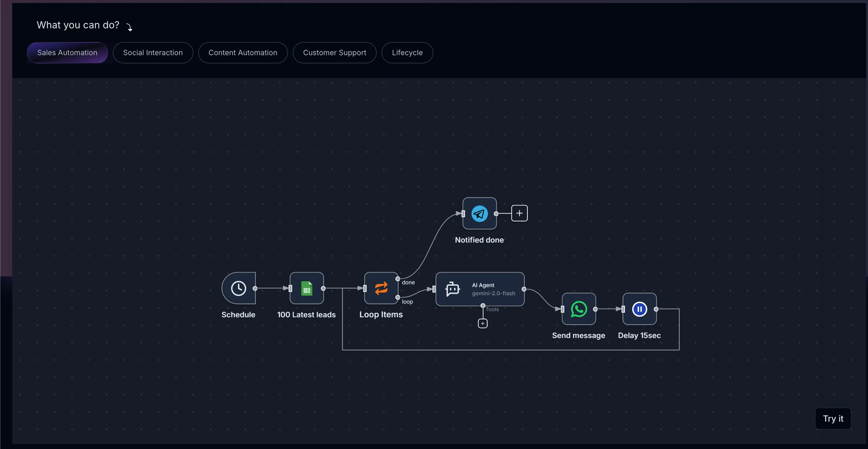Click the Loop Items done output connector
This screenshot has width=868, height=449.
(398, 279)
